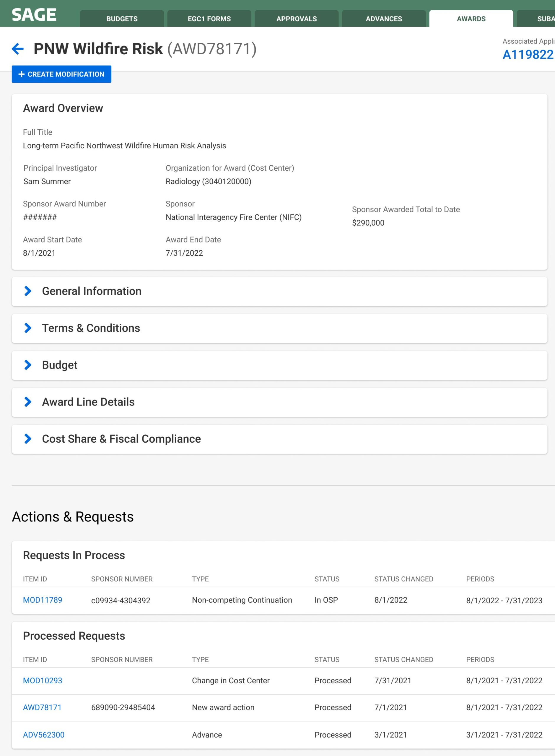Image resolution: width=555 pixels, height=756 pixels.
Task: Click Status Changed header in Processed Requests
Action: 403,660
